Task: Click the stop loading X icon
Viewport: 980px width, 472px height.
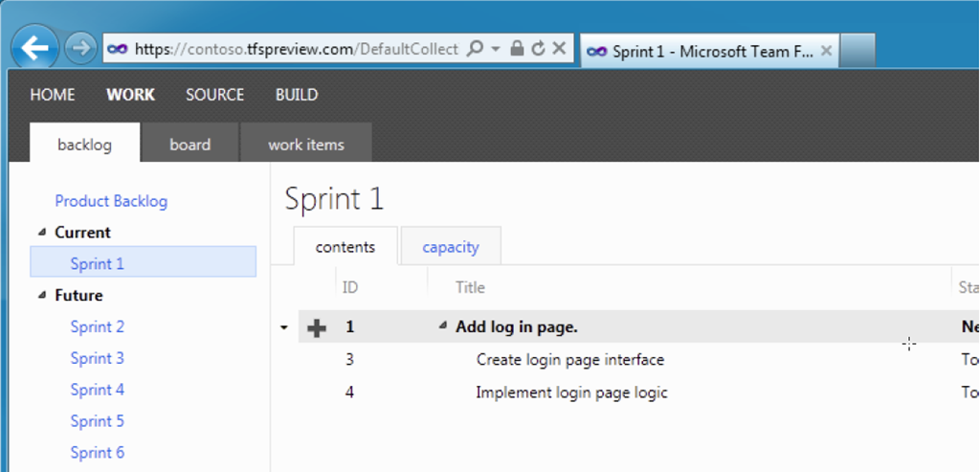Action: (x=560, y=49)
